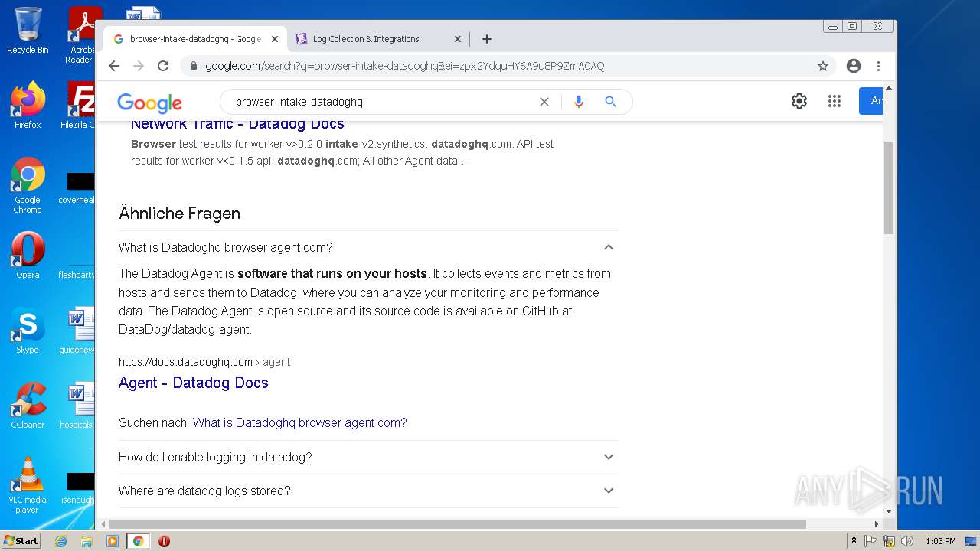This screenshot has height=551, width=980.
Task: Show hidden tray icons arrow
Action: pos(854,541)
